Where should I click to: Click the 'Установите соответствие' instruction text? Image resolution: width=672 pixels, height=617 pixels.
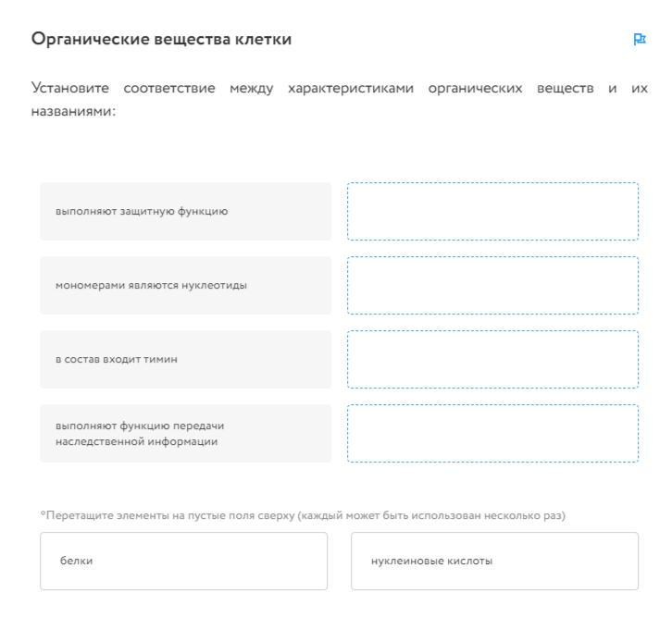click(x=339, y=97)
